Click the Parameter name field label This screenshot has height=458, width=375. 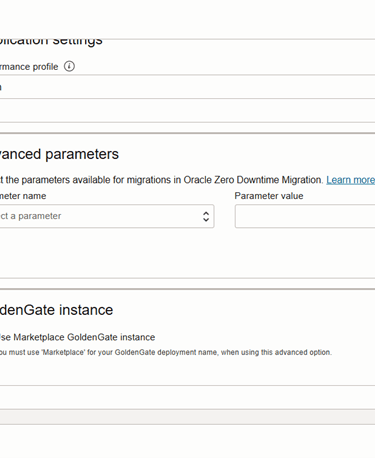[x=23, y=196]
